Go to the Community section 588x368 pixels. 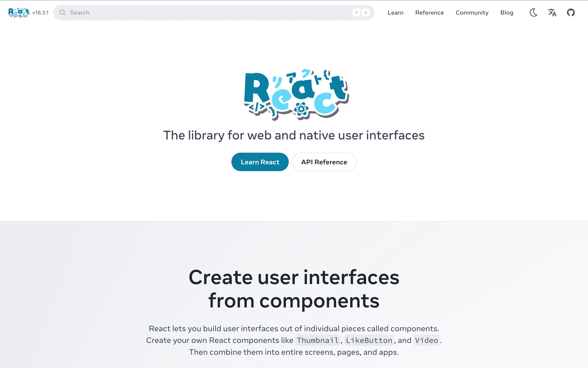click(x=472, y=13)
